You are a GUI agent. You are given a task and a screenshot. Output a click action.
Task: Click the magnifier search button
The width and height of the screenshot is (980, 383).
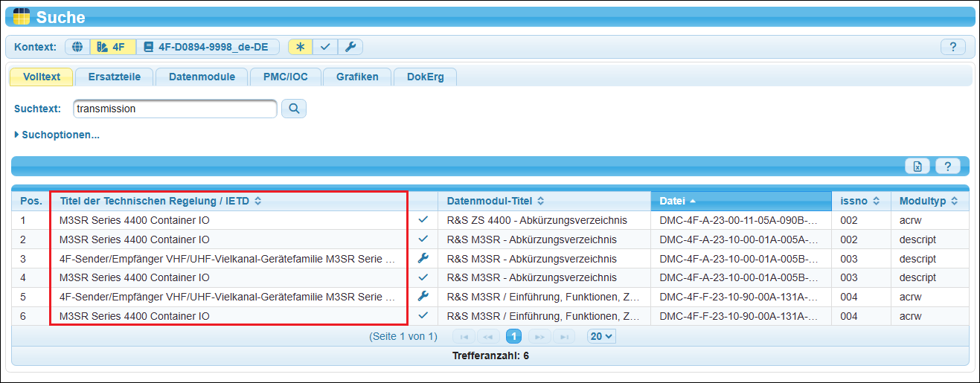pyautogui.click(x=294, y=109)
